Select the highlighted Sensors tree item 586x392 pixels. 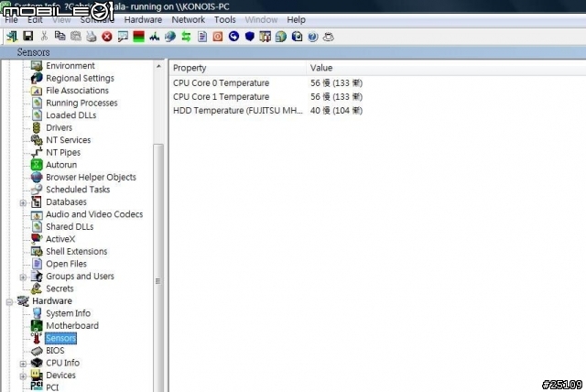60,338
